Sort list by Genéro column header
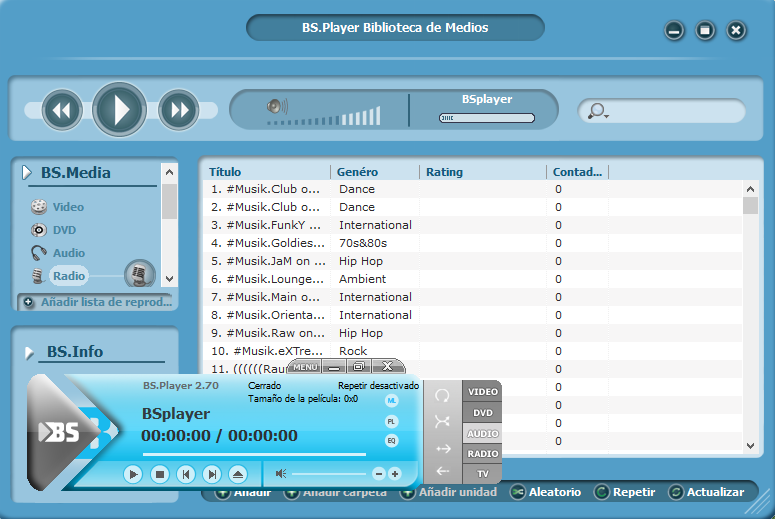This screenshot has width=775, height=519. click(357, 172)
